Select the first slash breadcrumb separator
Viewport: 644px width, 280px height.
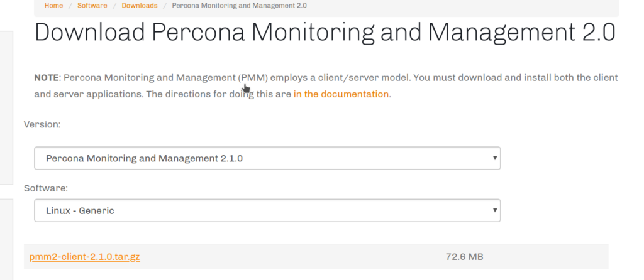pos(70,6)
